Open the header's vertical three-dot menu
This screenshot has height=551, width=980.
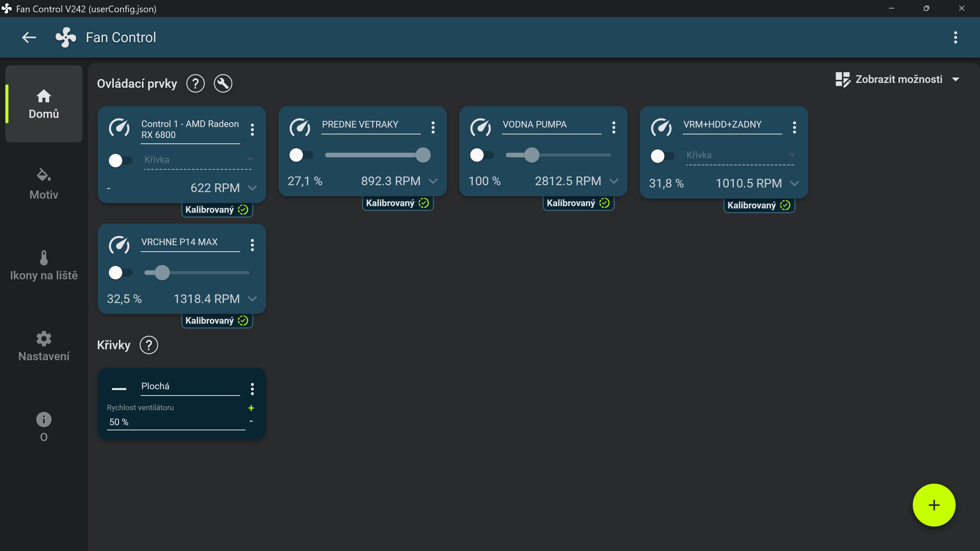(955, 37)
